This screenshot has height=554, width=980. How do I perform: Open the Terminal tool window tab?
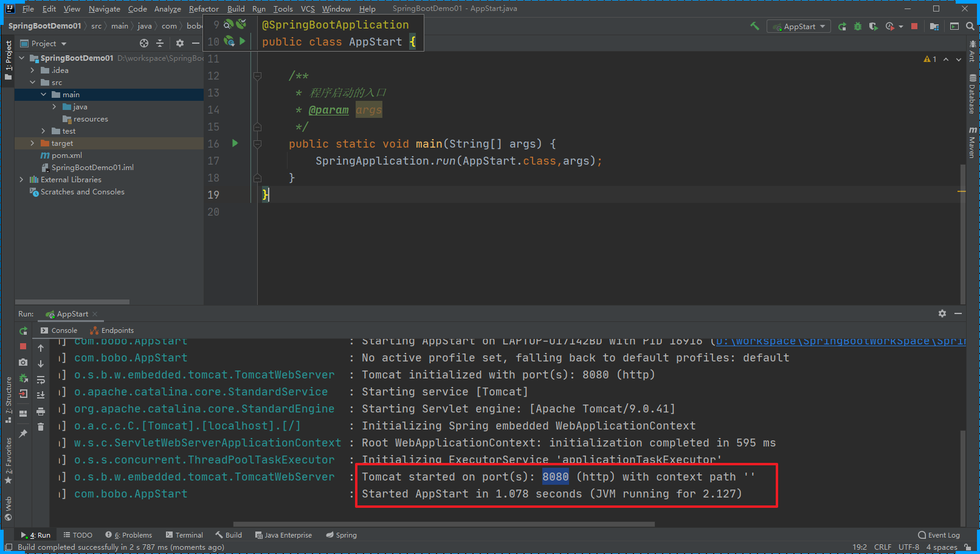[184, 535]
